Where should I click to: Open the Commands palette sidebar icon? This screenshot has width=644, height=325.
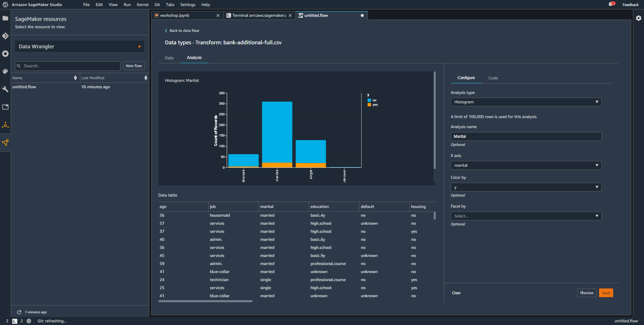pos(5,71)
